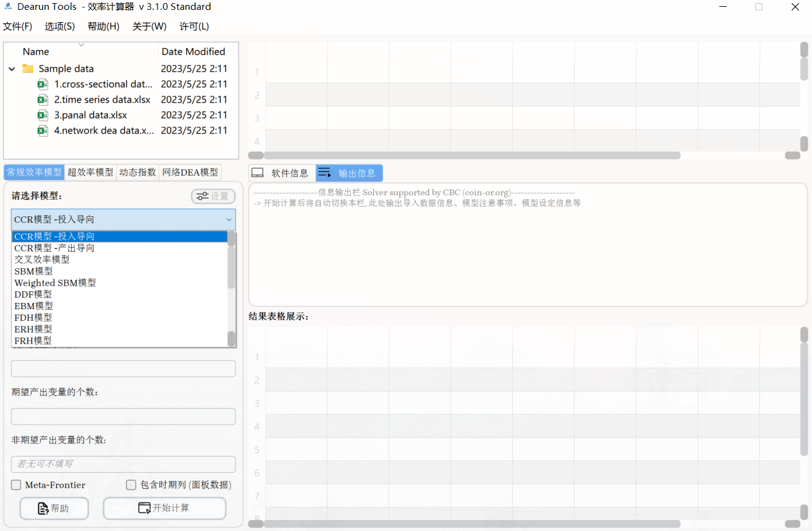Close the CCR模型 -投入导向 model combo box
Viewport: 812px width, 531px height.
coord(229,219)
